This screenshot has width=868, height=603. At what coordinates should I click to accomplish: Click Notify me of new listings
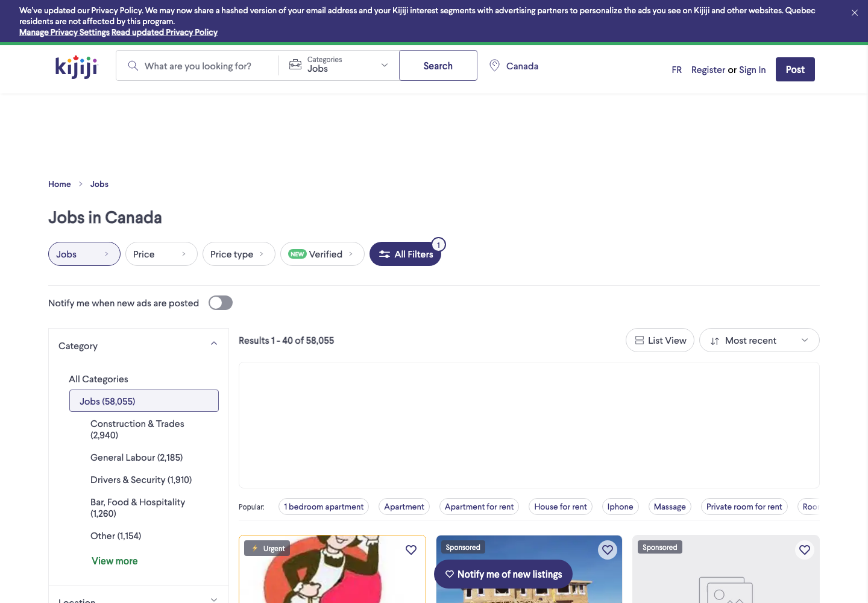pyautogui.click(x=503, y=574)
